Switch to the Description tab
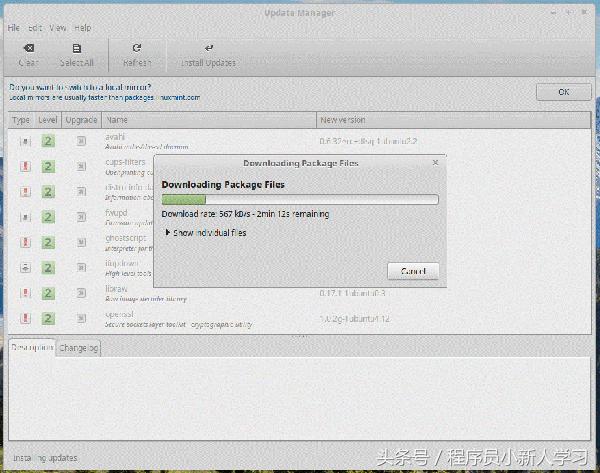 click(32, 347)
